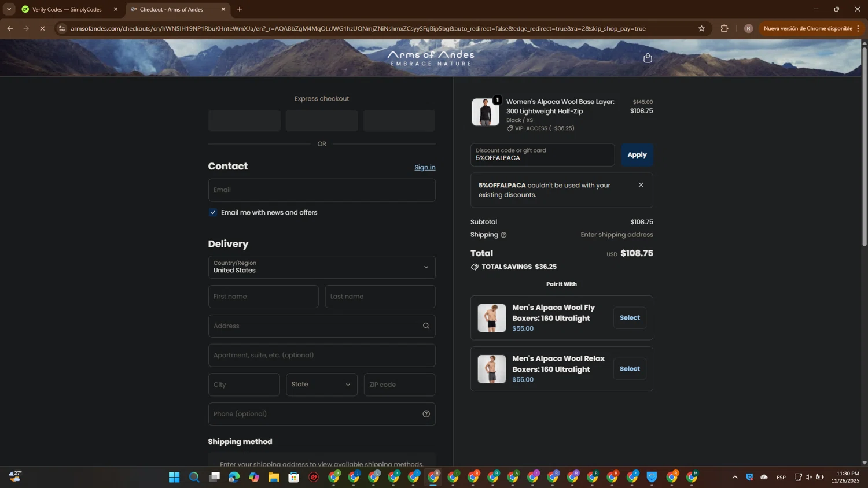Stop loading the page with X button

[42, 28]
